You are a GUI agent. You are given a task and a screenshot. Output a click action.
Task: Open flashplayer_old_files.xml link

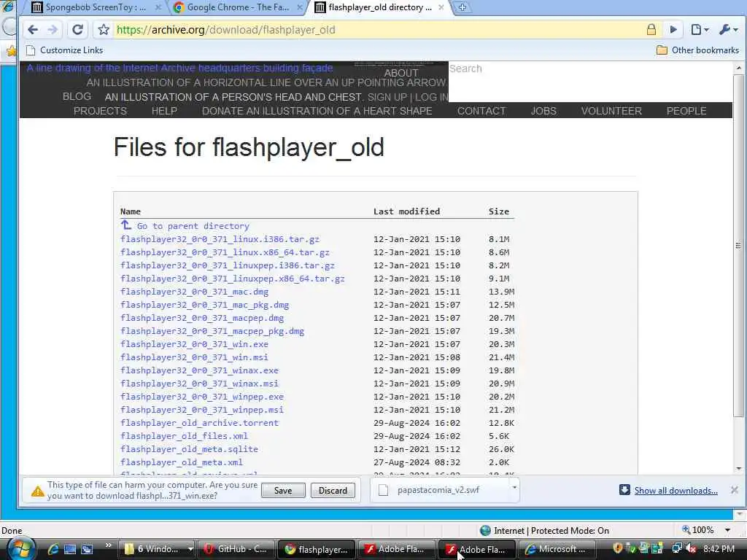tap(184, 436)
